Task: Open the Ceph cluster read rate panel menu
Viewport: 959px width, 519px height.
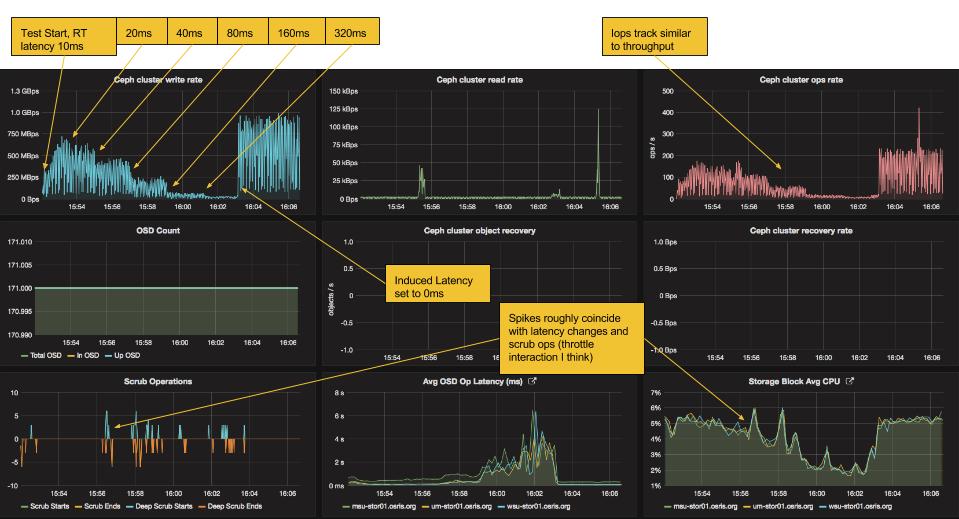Action: click(x=479, y=80)
